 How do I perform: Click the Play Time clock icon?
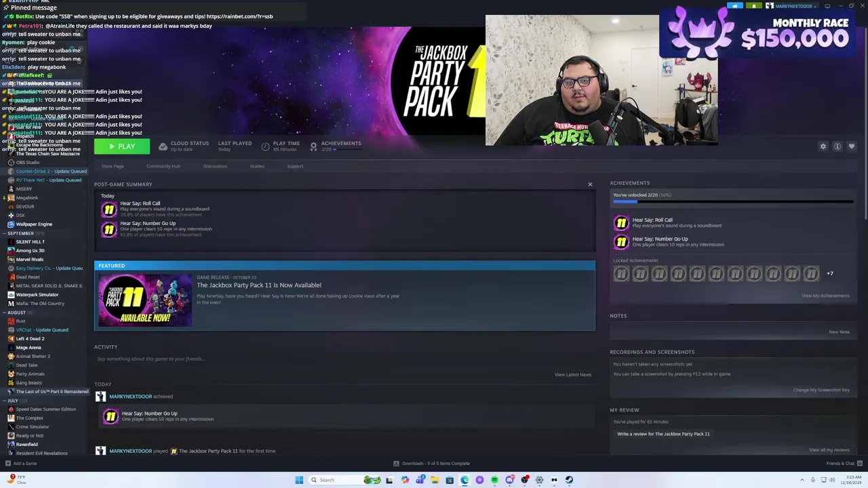pos(265,146)
